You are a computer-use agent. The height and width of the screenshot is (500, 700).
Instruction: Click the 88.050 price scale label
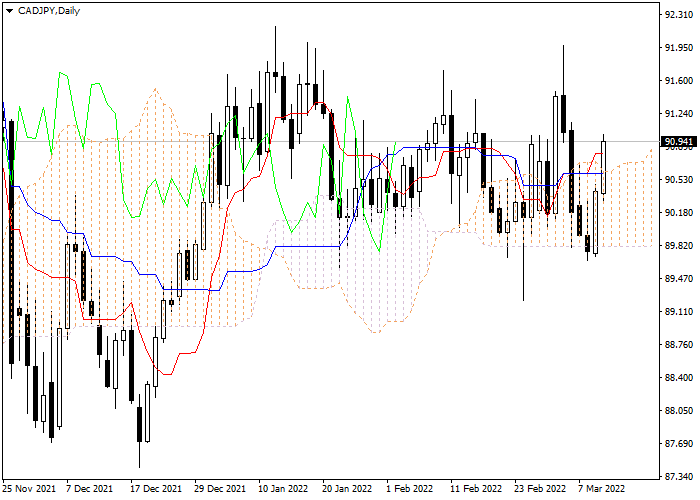click(679, 411)
